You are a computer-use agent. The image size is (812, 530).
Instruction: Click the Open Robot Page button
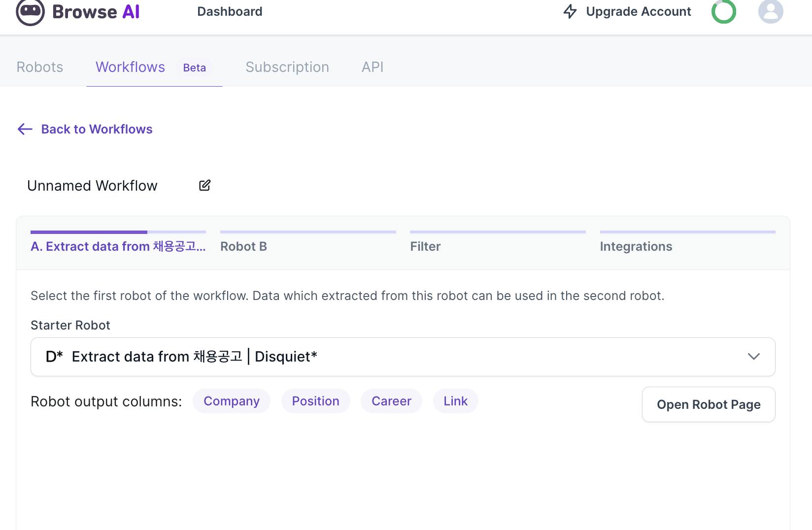tap(709, 404)
